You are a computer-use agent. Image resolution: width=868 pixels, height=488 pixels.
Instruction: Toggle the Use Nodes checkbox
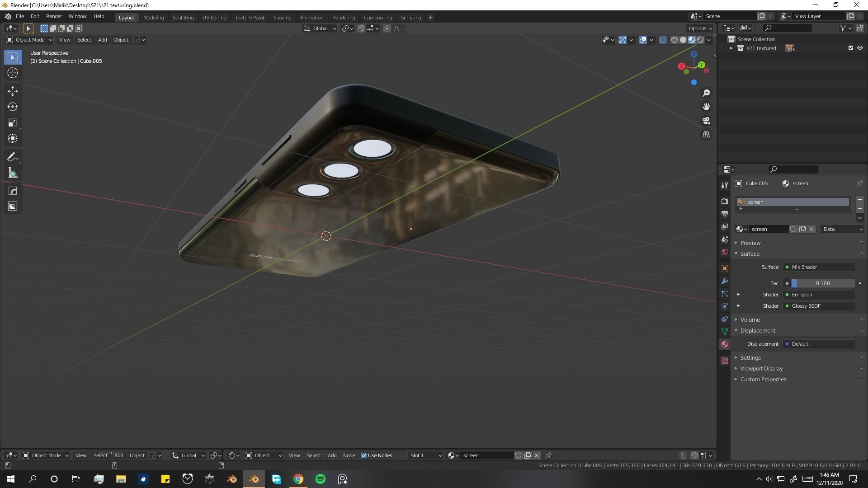(364, 455)
